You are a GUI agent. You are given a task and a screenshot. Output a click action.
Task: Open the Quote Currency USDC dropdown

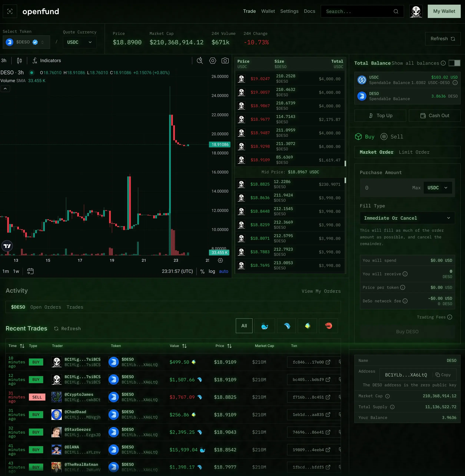pos(80,42)
